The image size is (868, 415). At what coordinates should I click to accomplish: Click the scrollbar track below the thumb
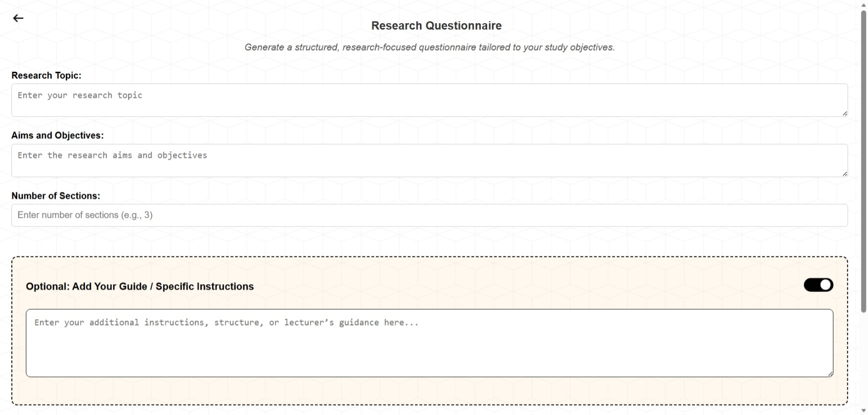tap(864, 361)
